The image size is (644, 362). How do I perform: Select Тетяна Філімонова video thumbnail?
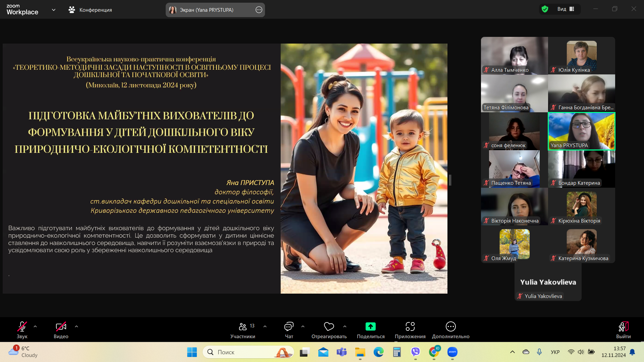pos(515,94)
